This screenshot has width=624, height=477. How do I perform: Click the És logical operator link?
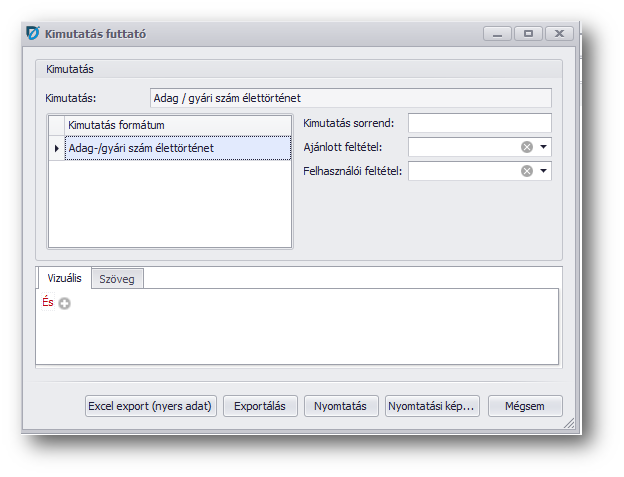(48, 303)
